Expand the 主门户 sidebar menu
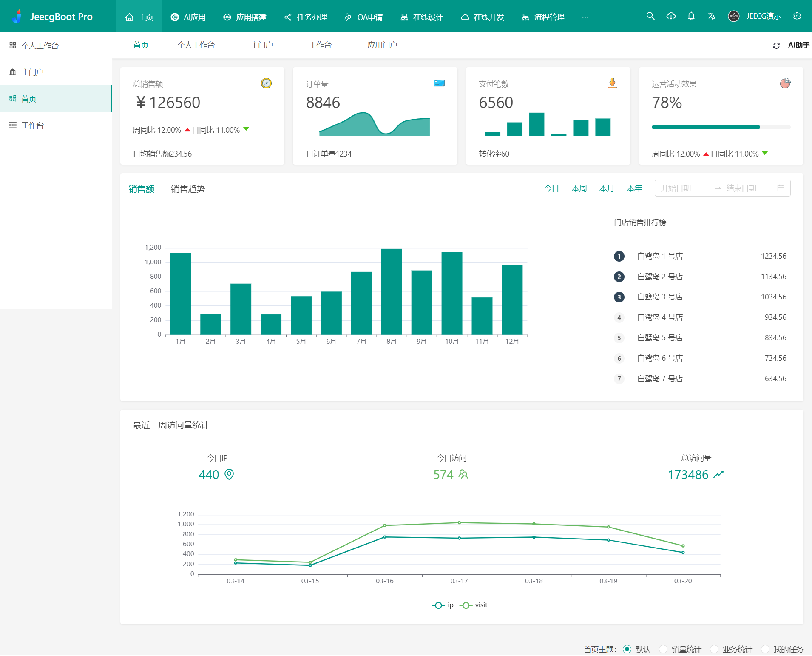The width and height of the screenshot is (812, 656). pos(32,72)
